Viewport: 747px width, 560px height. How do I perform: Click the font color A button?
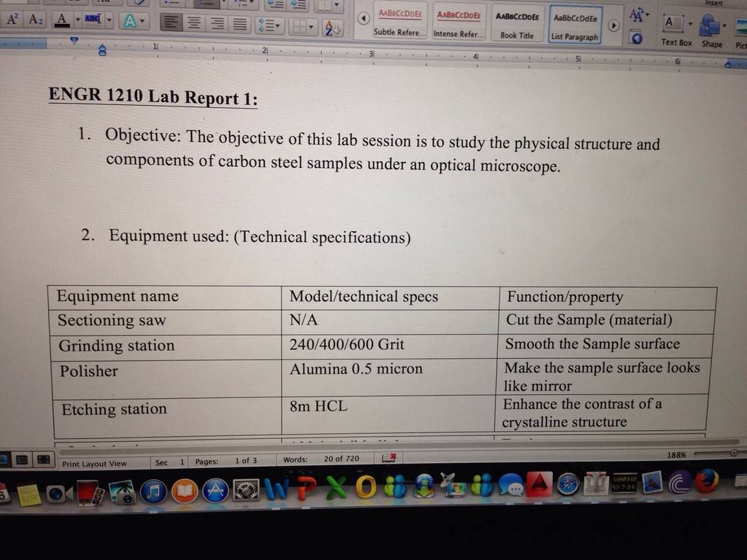pyautogui.click(x=61, y=20)
